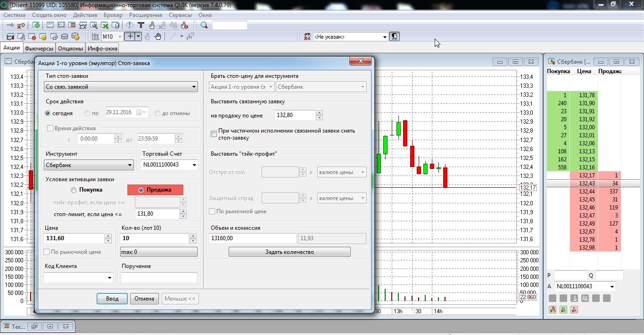The image size is (644, 335).
Task: Click the blue exclamation mark balloon icon
Action: tap(130, 25)
